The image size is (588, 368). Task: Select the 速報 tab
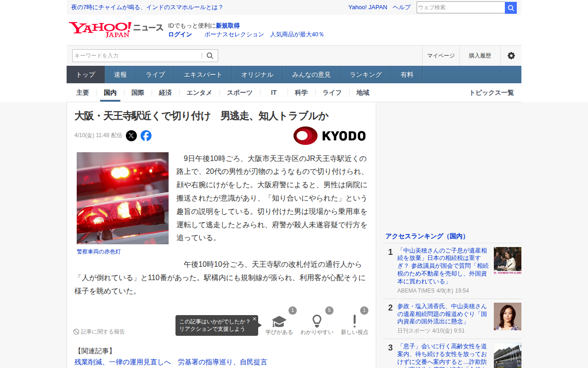[120, 75]
